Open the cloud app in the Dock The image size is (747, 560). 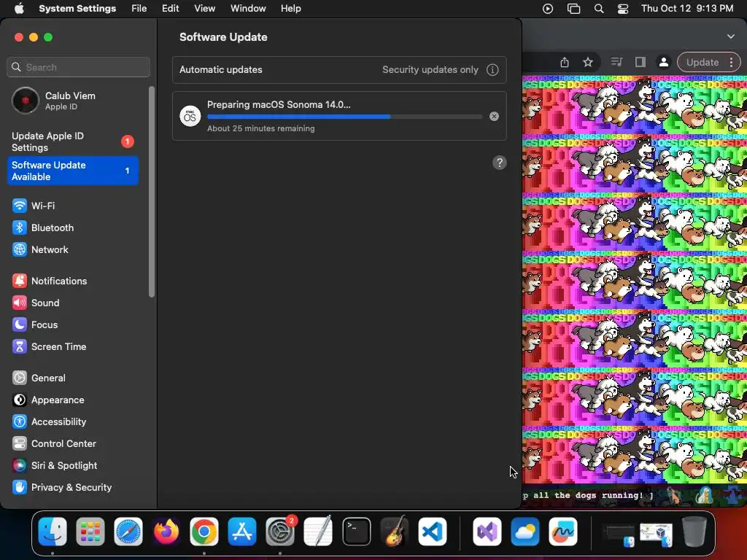[525, 532]
